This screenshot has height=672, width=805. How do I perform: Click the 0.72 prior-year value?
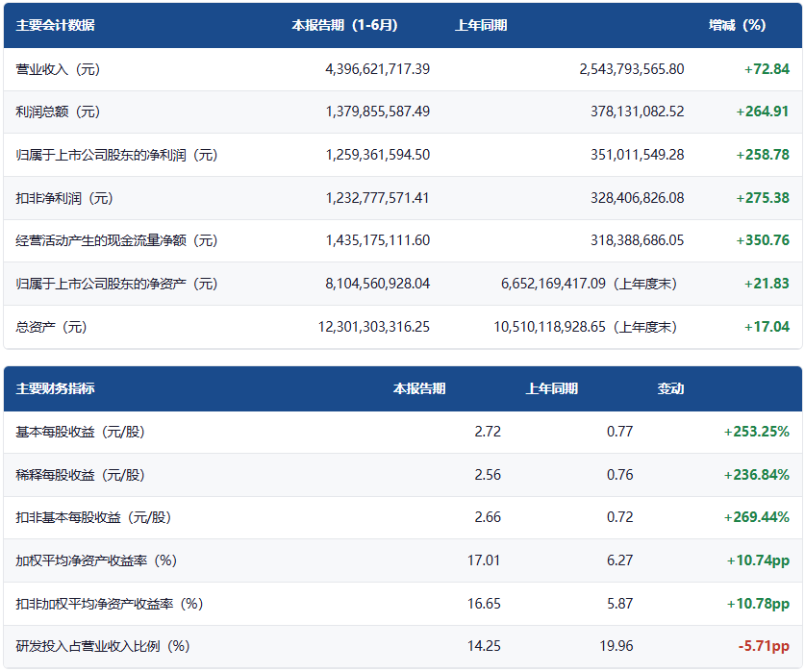pyautogui.click(x=619, y=517)
